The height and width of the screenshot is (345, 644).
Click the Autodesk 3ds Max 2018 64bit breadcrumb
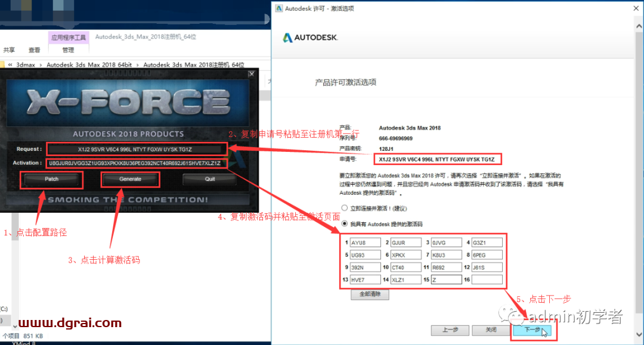[89, 65]
